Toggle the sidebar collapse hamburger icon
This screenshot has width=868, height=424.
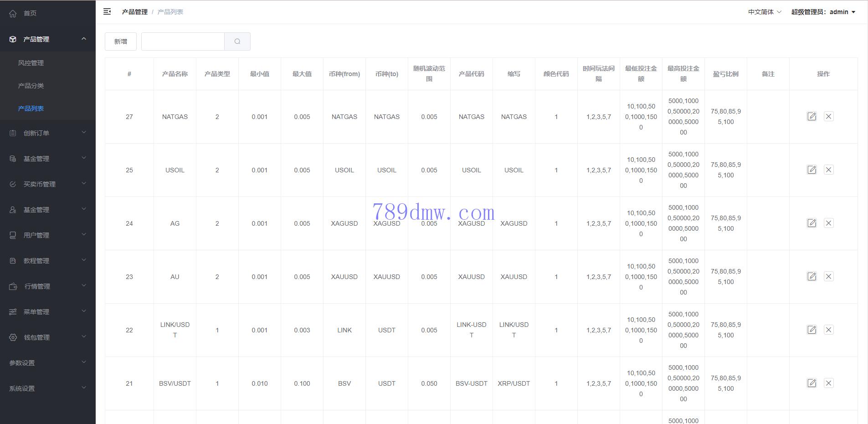[107, 12]
